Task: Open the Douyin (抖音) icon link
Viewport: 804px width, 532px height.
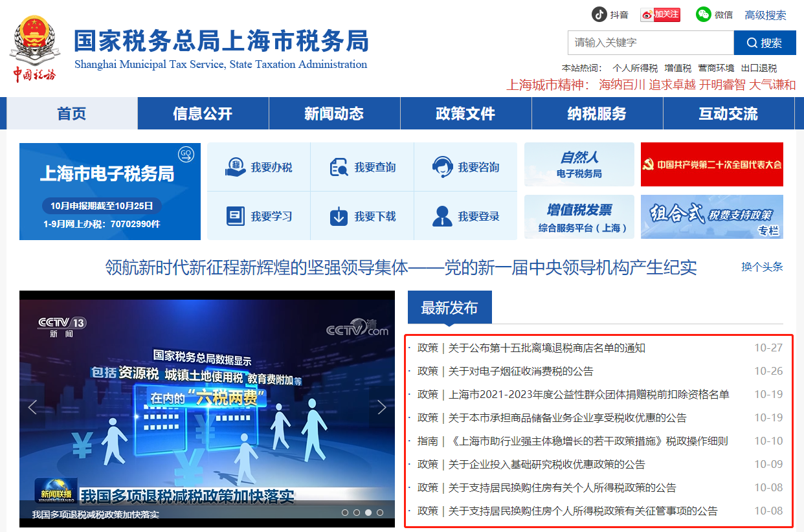Action: [x=599, y=14]
